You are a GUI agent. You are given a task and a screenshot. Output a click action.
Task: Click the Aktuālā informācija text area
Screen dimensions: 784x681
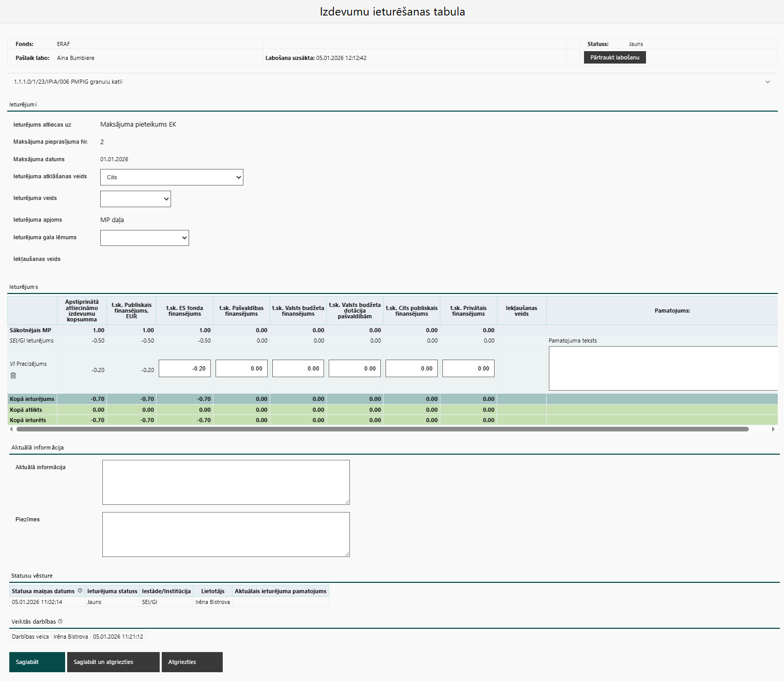226,482
